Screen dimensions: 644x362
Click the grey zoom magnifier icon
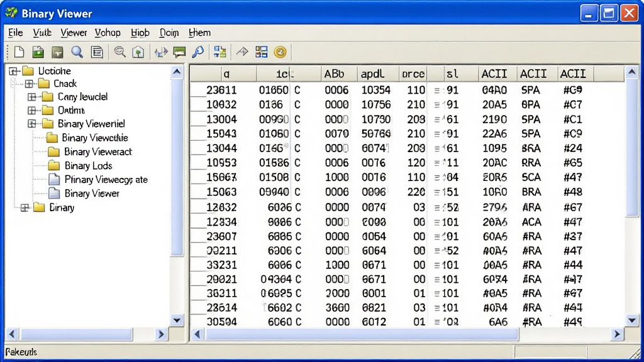pos(119,52)
